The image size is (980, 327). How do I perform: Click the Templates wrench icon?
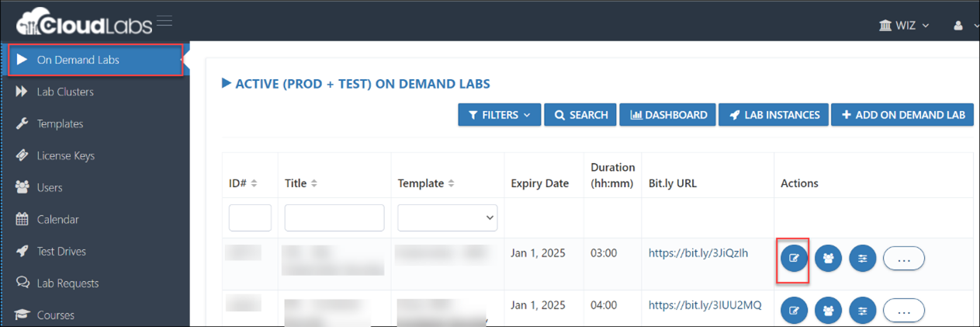click(22, 123)
